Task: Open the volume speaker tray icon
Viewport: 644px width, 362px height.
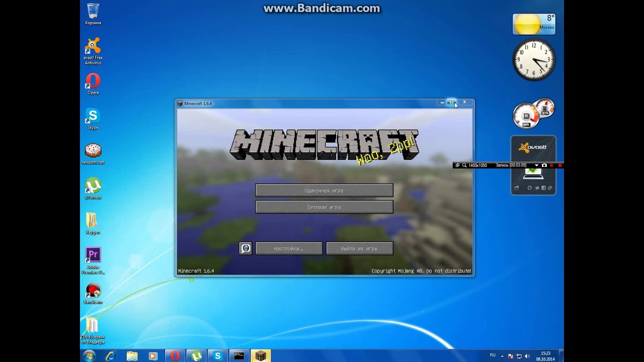Action: click(x=527, y=356)
